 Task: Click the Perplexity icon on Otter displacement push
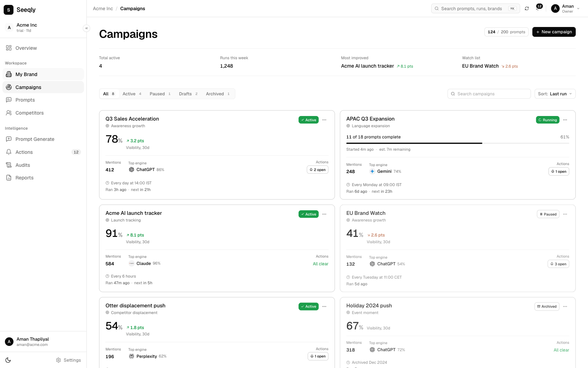pos(132,356)
